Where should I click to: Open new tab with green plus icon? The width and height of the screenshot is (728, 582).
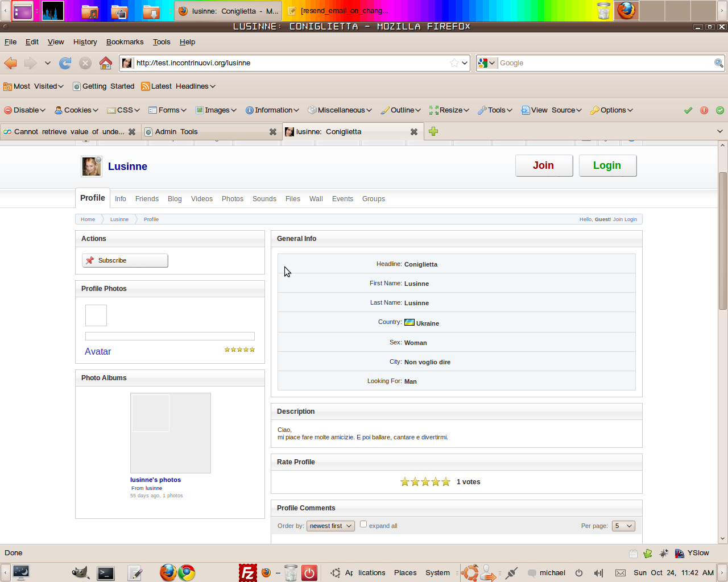433,131
